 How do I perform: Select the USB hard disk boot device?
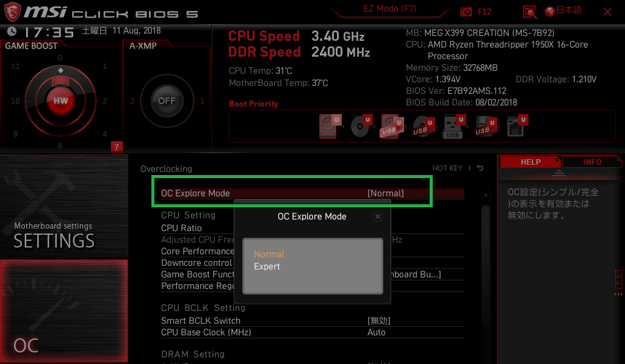click(x=392, y=126)
